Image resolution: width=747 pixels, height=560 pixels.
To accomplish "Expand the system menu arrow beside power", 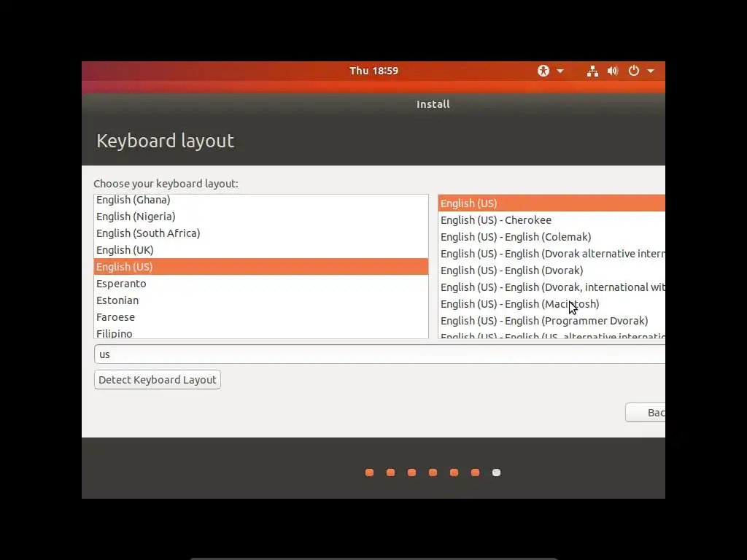I will pos(650,71).
